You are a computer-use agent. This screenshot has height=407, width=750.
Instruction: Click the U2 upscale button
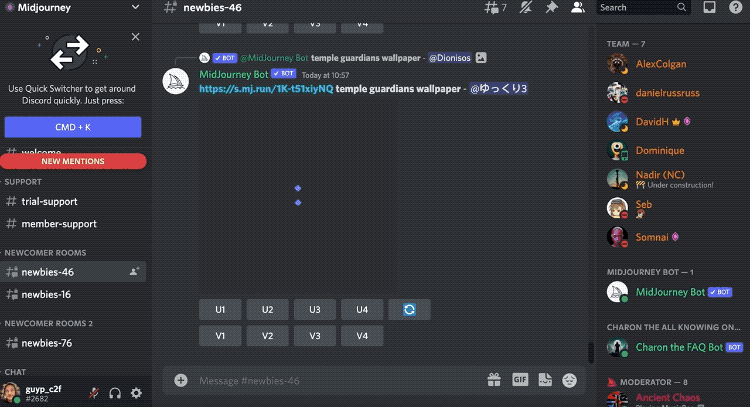click(267, 309)
